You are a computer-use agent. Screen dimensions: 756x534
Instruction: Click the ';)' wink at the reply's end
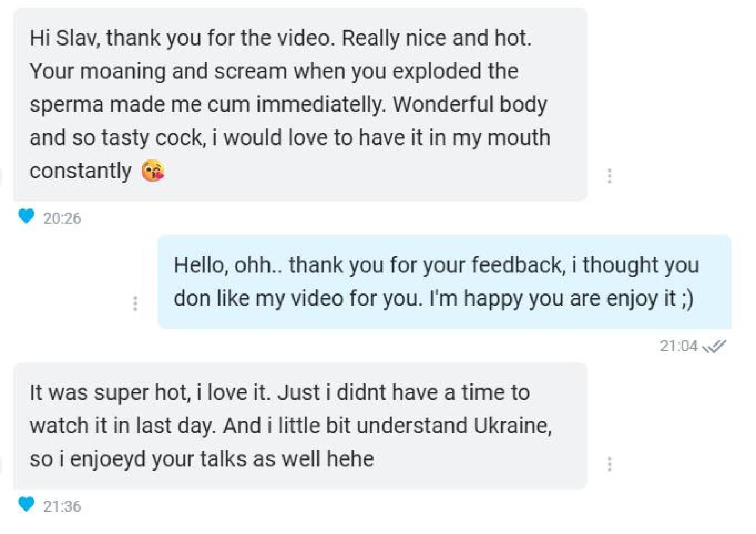pyautogui.click(x=688, y=298)
